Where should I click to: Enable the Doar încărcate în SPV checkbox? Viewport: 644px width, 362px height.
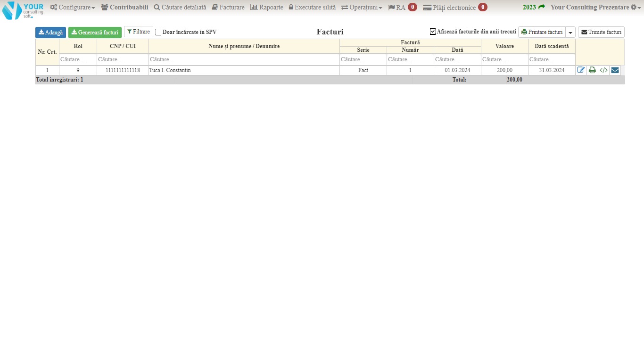[158, 32]
